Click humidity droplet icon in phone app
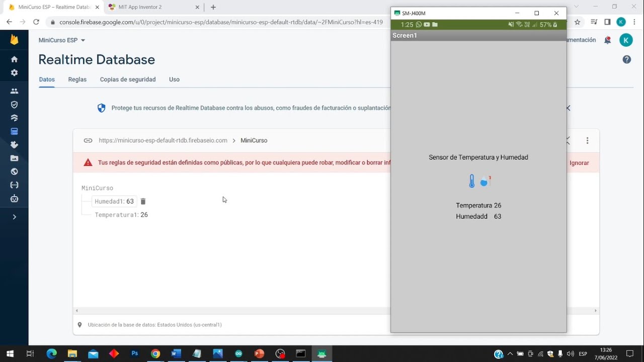 click(485, 181)
